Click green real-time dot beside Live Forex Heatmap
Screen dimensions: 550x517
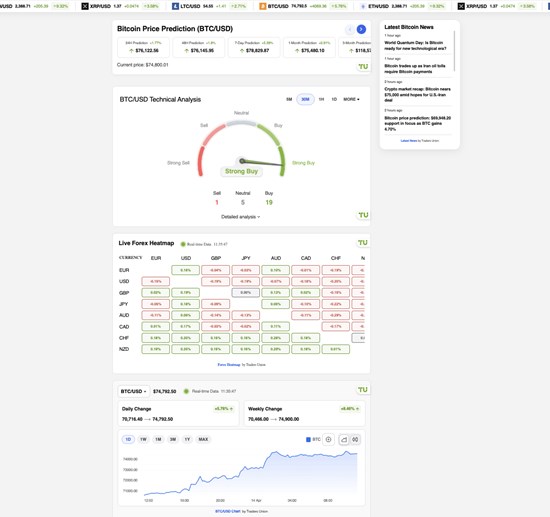point(183,244)
